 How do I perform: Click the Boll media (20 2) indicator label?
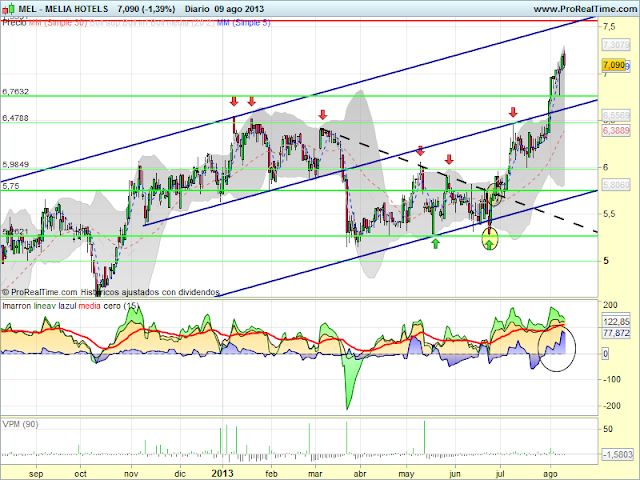click(x=182, y=23)
